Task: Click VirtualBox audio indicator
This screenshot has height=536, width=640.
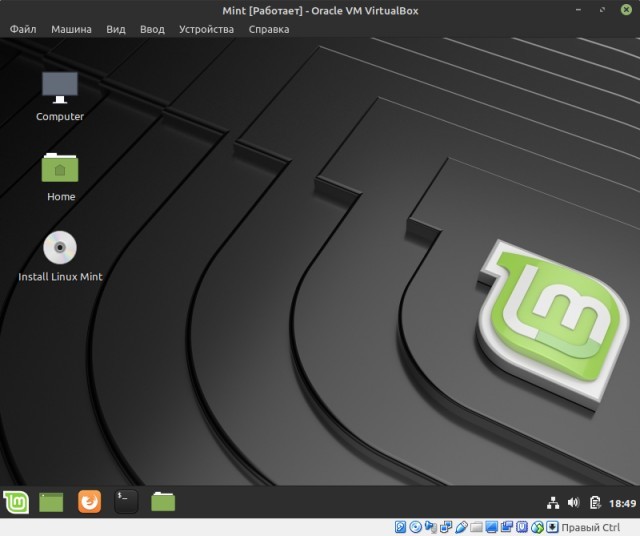Action: tap(431, 527)
